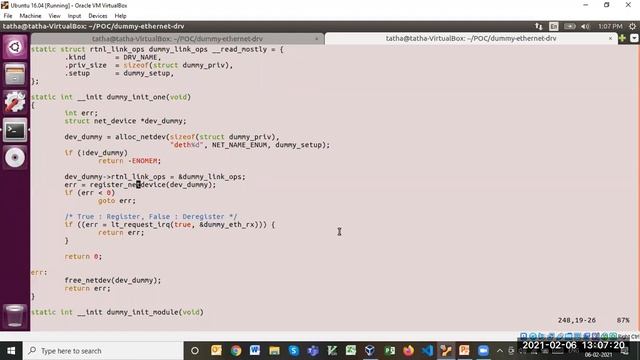Show hidden icons chevron in system tray

500,351
